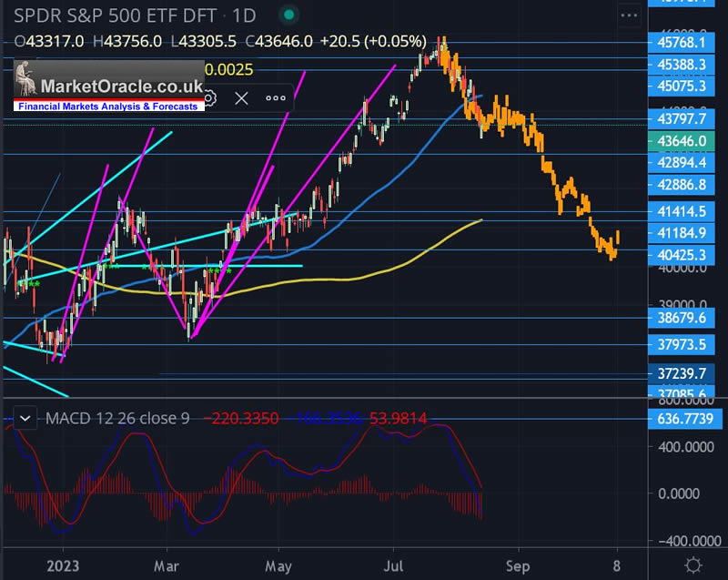Collapse the MACD indicator pane chevron
This screenshot has width=728, height=580.
25,419
